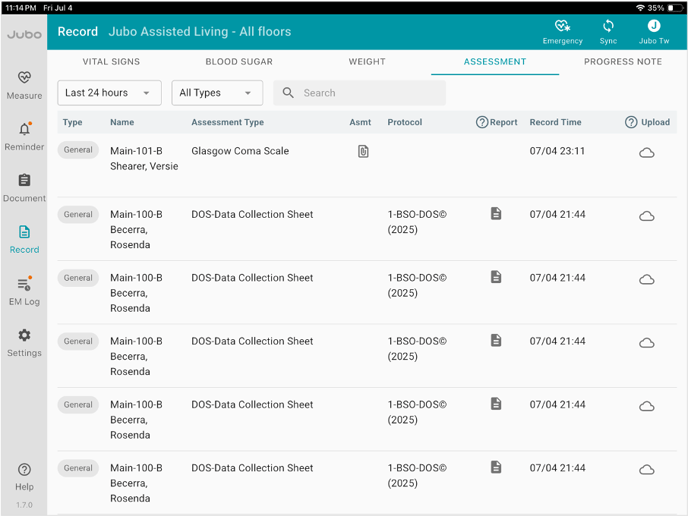The image size is (688, 516).
Task: Click the Jubo logo
Action: (24, 34)
